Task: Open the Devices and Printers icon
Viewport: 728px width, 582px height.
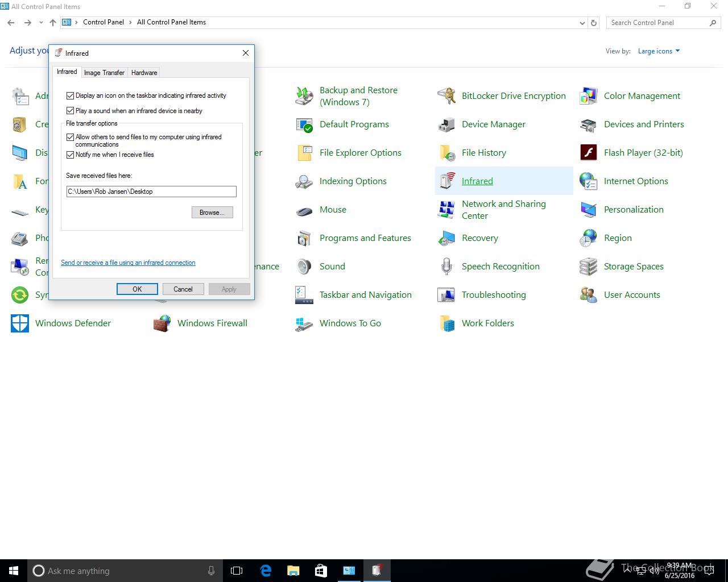Action: [x=589, y=124]
